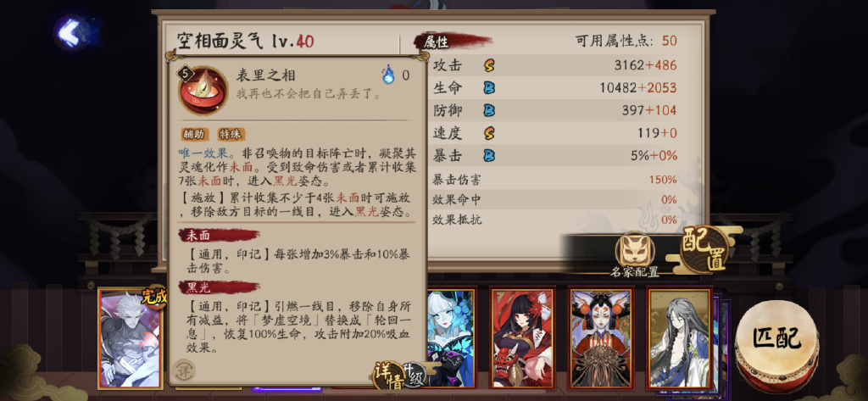Open the 名家配置 fox mask icon
This screenshot has width=868, height=401.
[x=634, y=250]
